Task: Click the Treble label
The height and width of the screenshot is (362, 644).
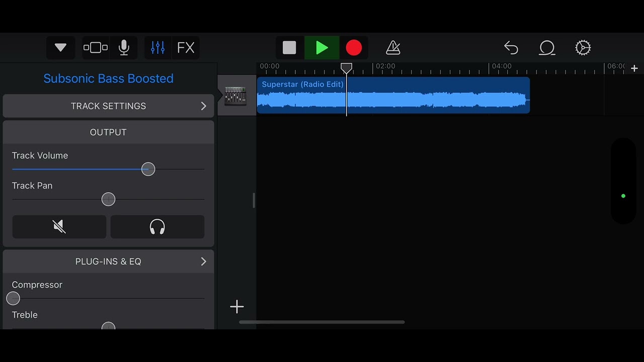Action: coord(25,315)
